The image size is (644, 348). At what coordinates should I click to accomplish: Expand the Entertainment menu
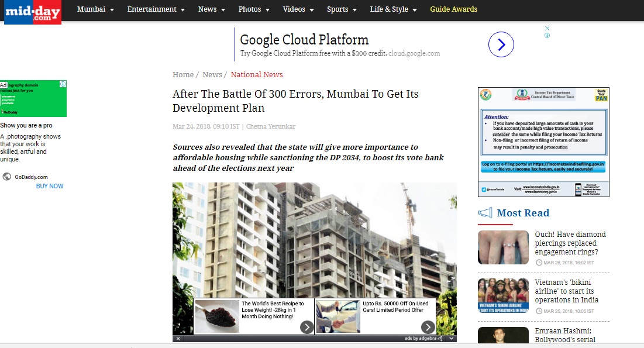tap(156, 9)
